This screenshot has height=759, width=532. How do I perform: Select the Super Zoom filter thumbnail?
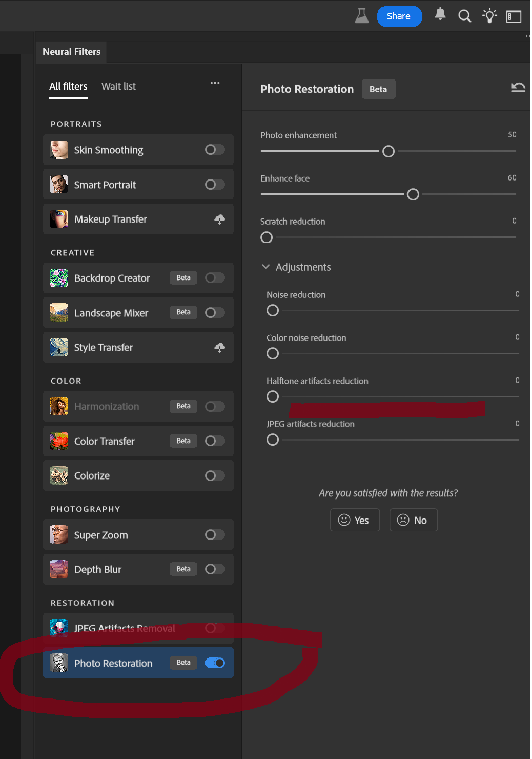(59, 534)
